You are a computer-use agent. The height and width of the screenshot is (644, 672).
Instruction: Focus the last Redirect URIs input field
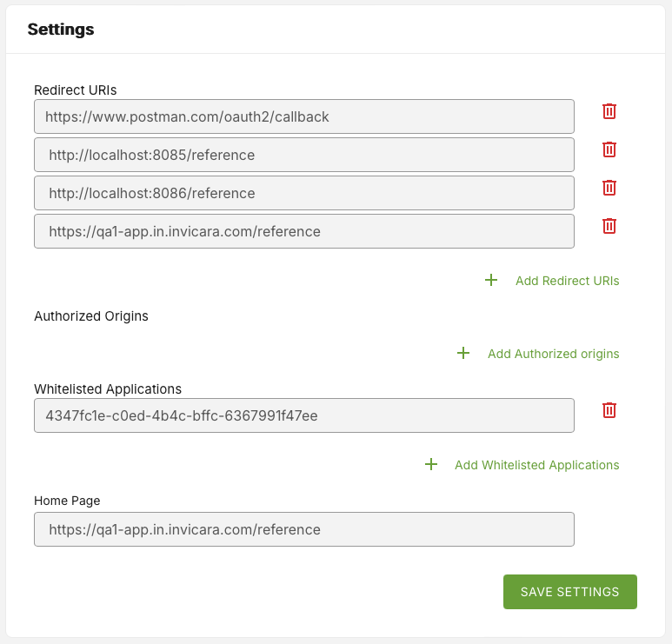pyautogui.click(x=303, y=231)
